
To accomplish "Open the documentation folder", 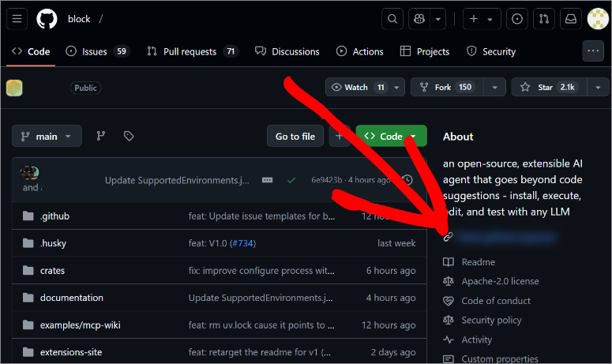I will point(71,298).
